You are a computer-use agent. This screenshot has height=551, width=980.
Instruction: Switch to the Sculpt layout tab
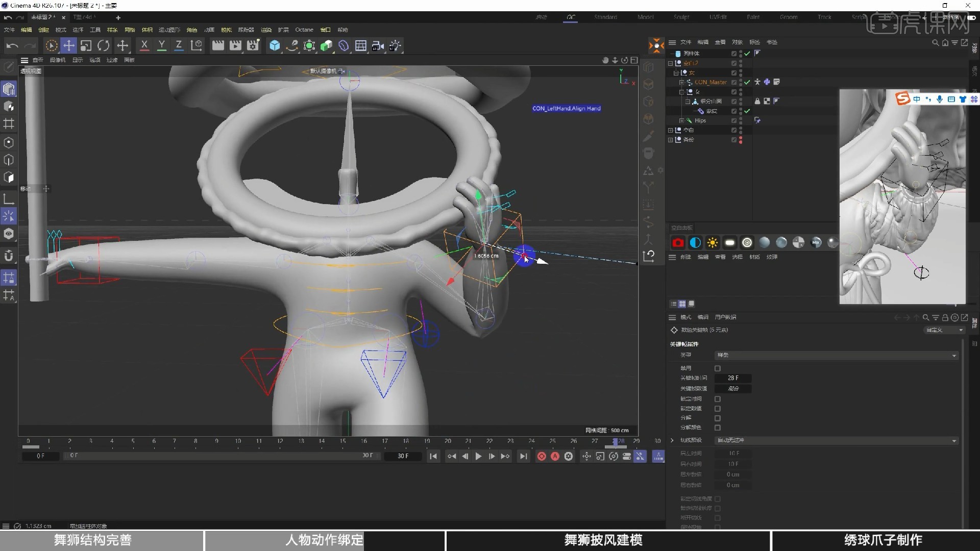pyautogui.click(x=681, y=17)
